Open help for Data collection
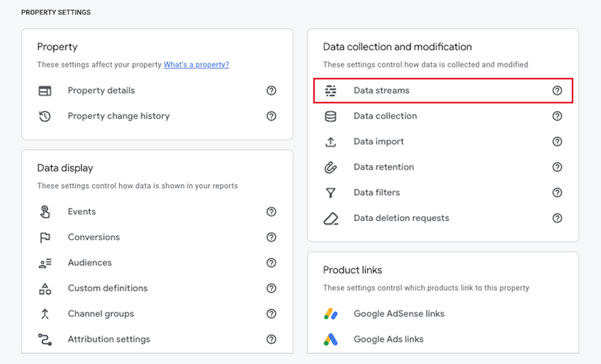Screen dimensions: 601x364 coord(558,116)
